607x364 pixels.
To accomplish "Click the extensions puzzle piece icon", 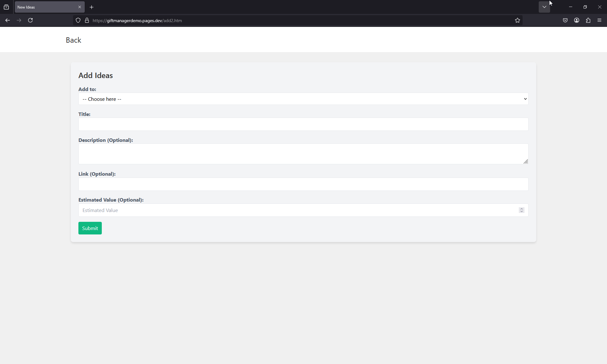I will 588,20.
